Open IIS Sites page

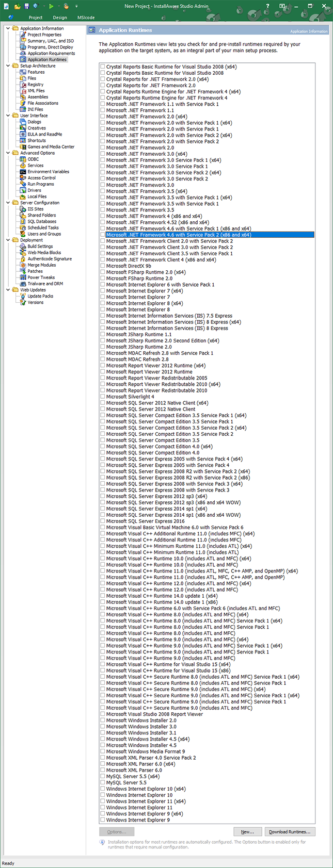click(36, 209)
